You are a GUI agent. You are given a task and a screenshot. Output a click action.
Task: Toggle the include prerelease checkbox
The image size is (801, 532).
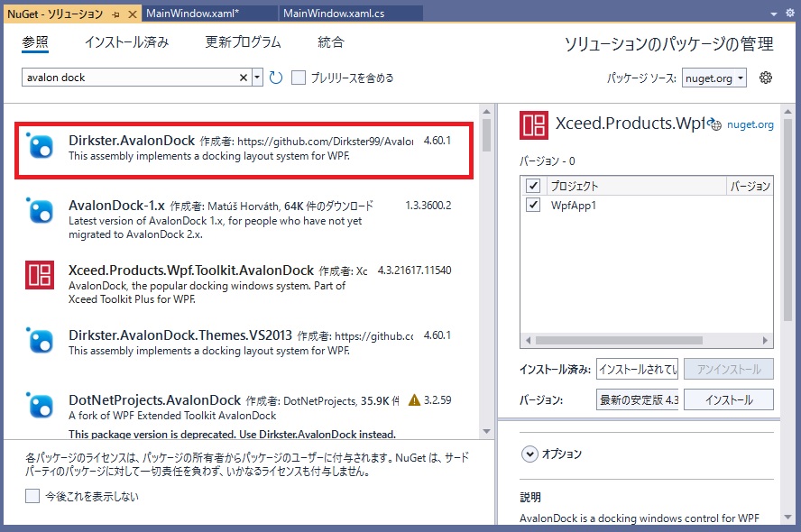coord(299,78)
